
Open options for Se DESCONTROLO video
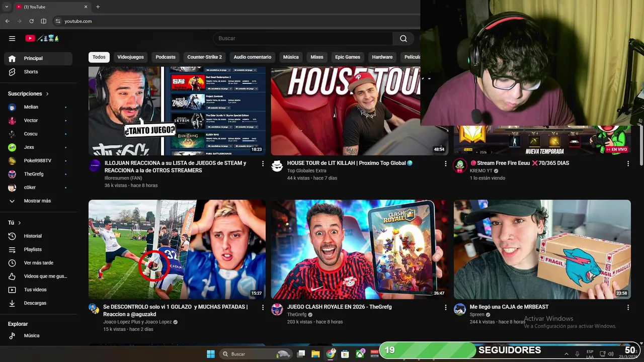coord(263,307)
